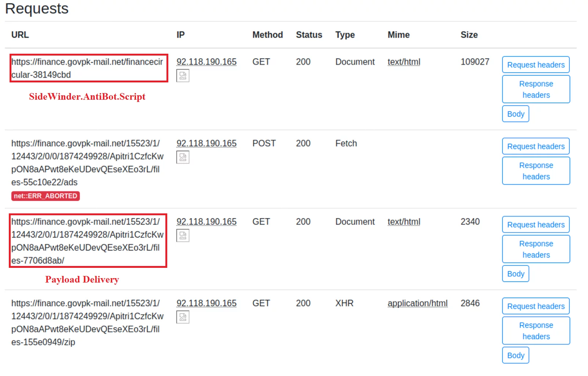
Task: Click Fetch type cell
Action: pos(346,143)
